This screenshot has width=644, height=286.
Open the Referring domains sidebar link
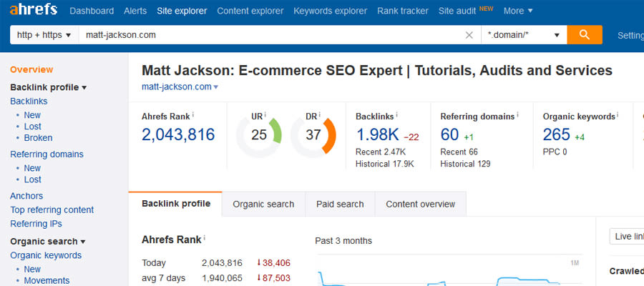47,154
